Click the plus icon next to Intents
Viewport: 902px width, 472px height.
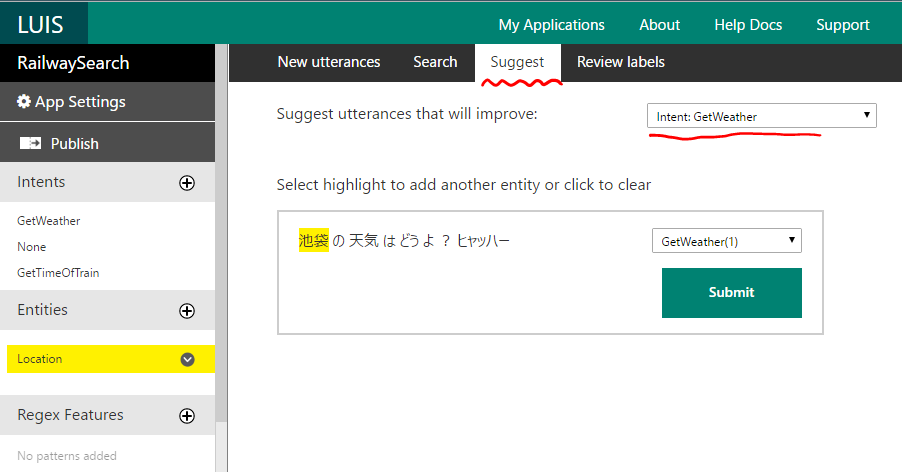[x=187, y=183]
